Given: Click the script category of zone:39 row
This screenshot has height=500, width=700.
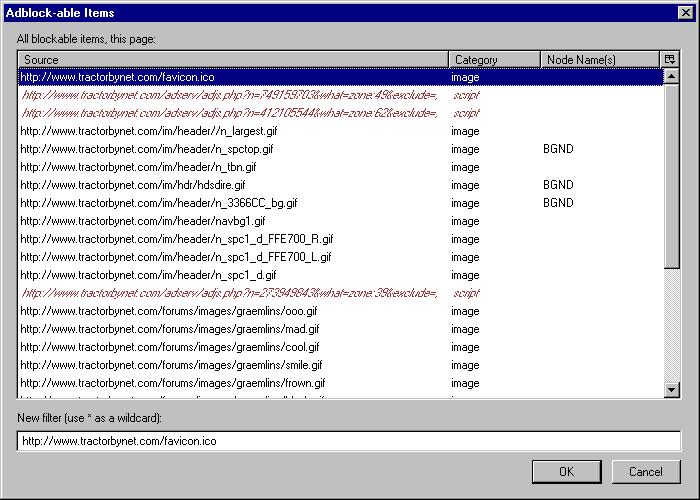Looking at the screenshot, I should pos(466,293).
